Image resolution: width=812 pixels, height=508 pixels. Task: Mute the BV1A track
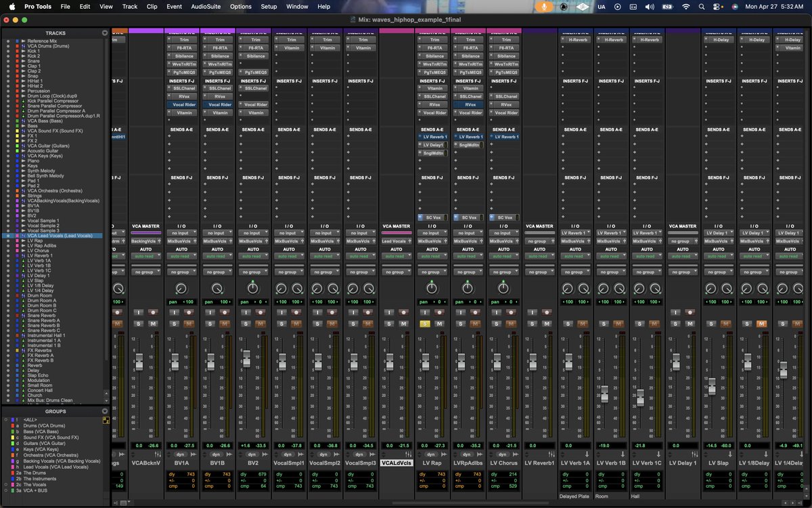(x=189, y=324)
